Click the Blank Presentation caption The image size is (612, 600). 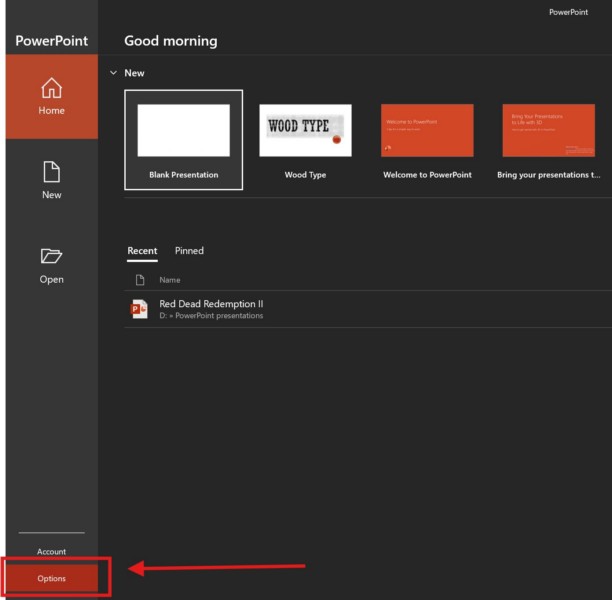[183, 175]
